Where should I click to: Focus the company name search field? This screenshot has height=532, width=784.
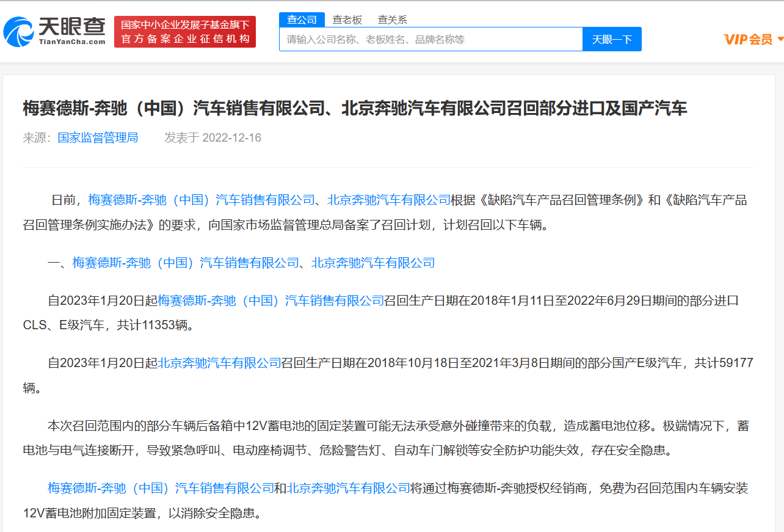tap(431, 39)
